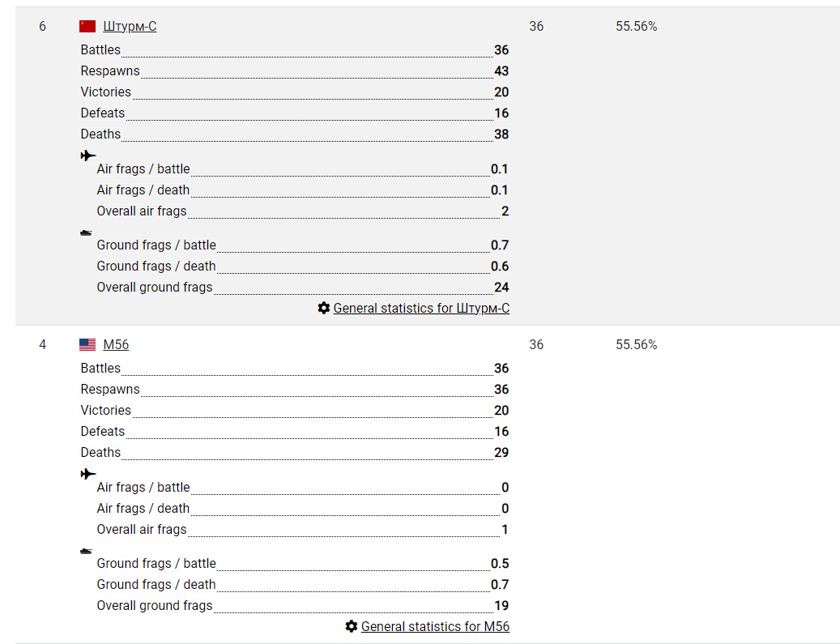Click the Штурм-С 55.56% win rate value
840x644 pixels.
tap(637, 26)
